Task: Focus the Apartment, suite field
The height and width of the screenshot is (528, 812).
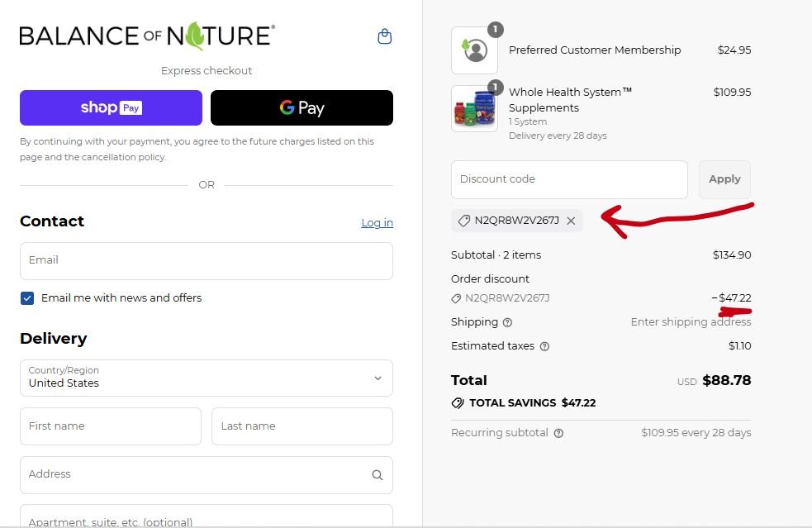Action: coord(207,516)
